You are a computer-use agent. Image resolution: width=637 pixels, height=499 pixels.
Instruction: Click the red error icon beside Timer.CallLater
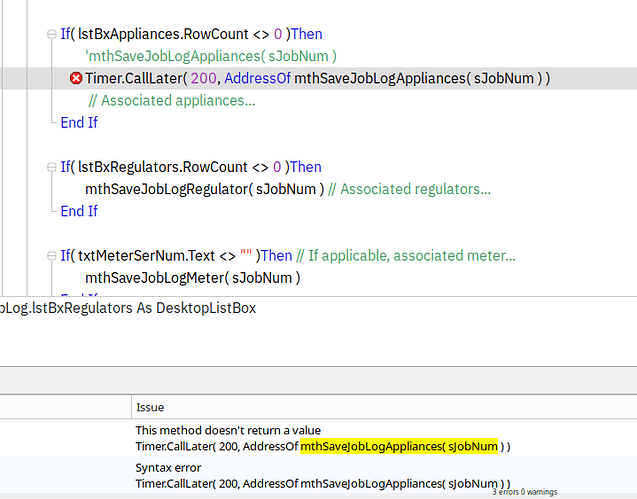click(x=76, y=78)
